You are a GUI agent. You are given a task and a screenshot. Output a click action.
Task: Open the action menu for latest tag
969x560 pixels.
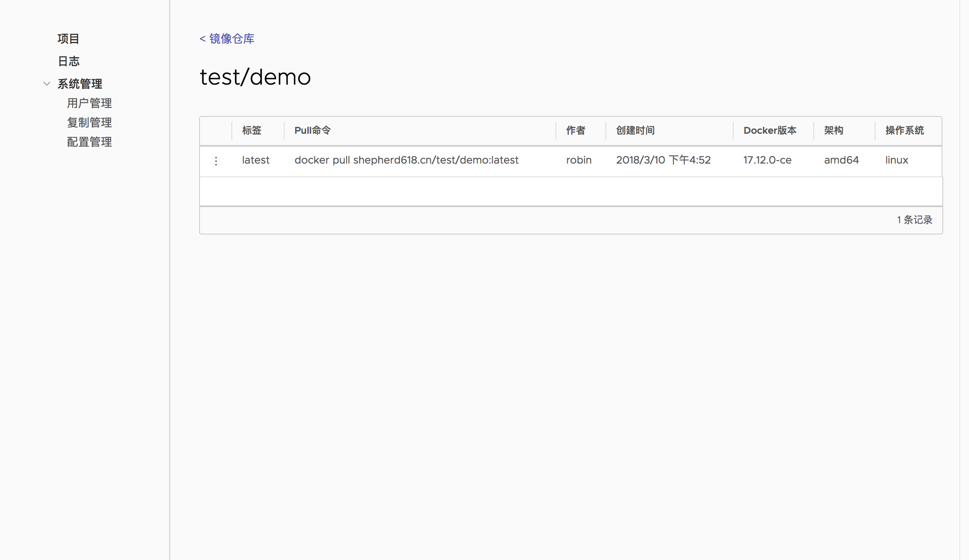(x=216, y=161)
